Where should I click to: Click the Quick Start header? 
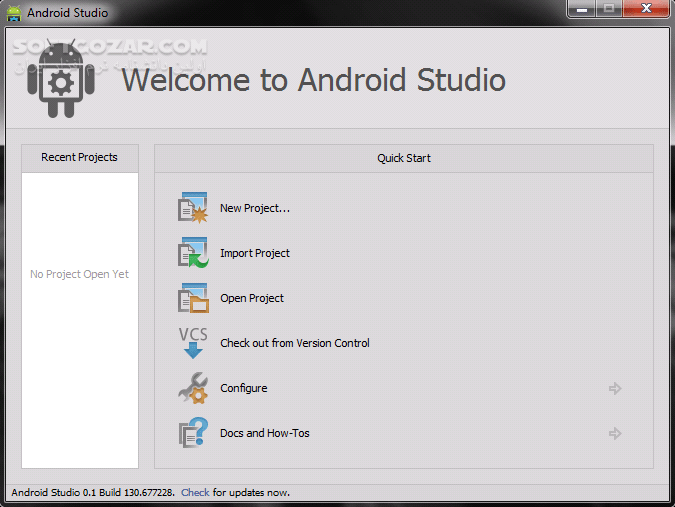(x=404, y=158)
